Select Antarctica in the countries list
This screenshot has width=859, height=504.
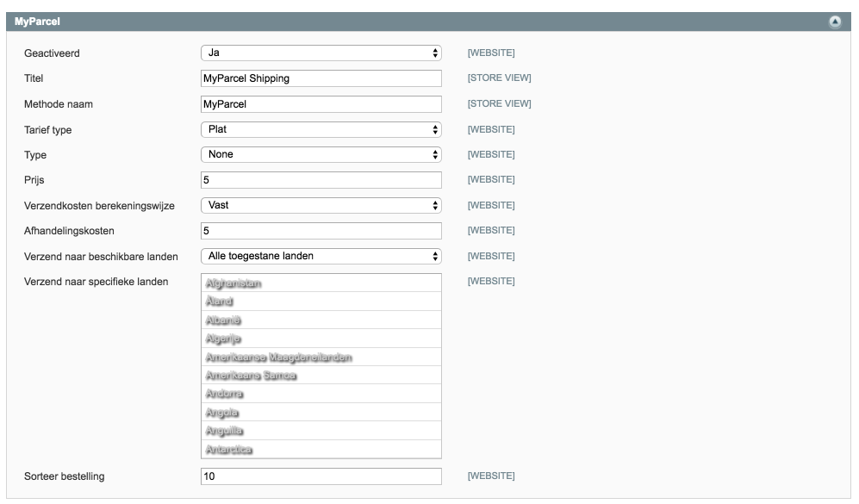(x=321, y=449)
